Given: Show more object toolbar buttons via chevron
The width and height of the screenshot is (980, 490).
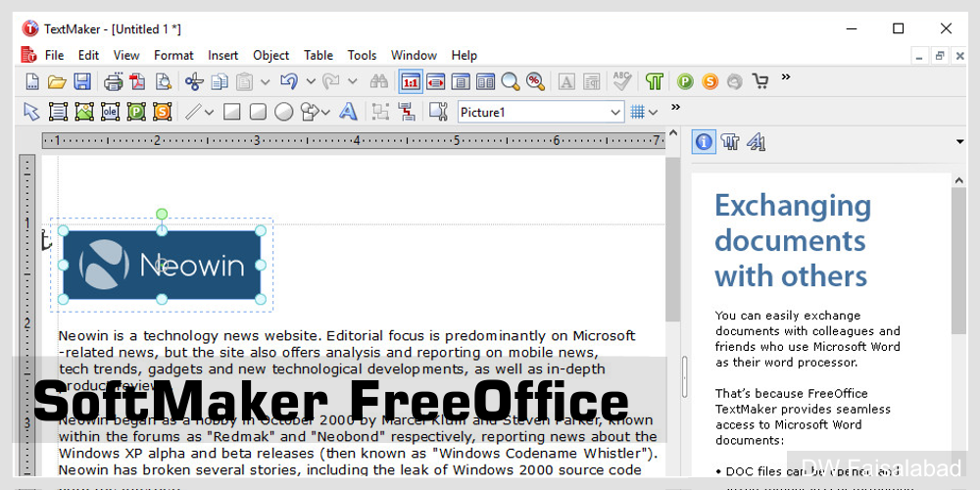Looking at the screenshot, I should click(675, 107).
